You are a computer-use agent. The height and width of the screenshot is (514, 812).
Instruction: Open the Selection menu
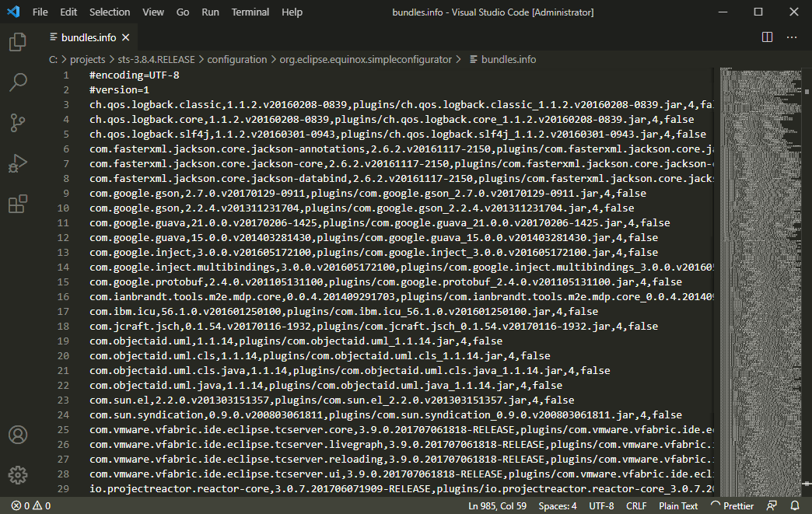tap(110, 12)
